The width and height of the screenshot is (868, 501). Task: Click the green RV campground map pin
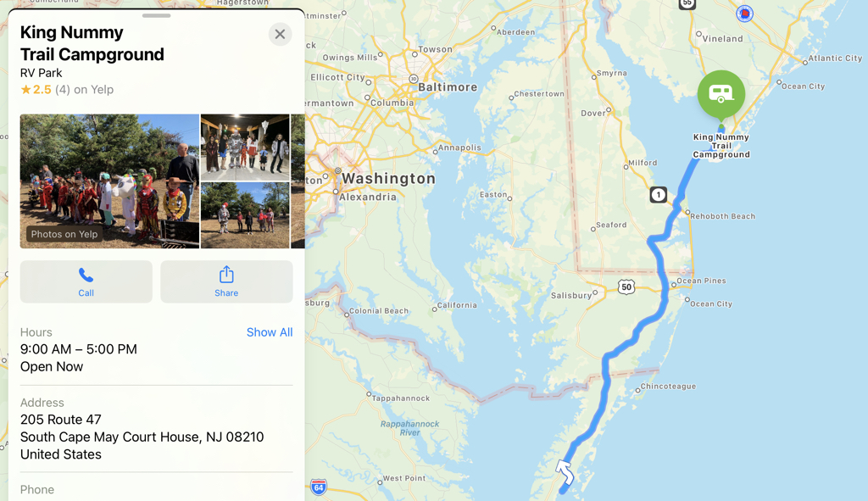click(721, 94)
